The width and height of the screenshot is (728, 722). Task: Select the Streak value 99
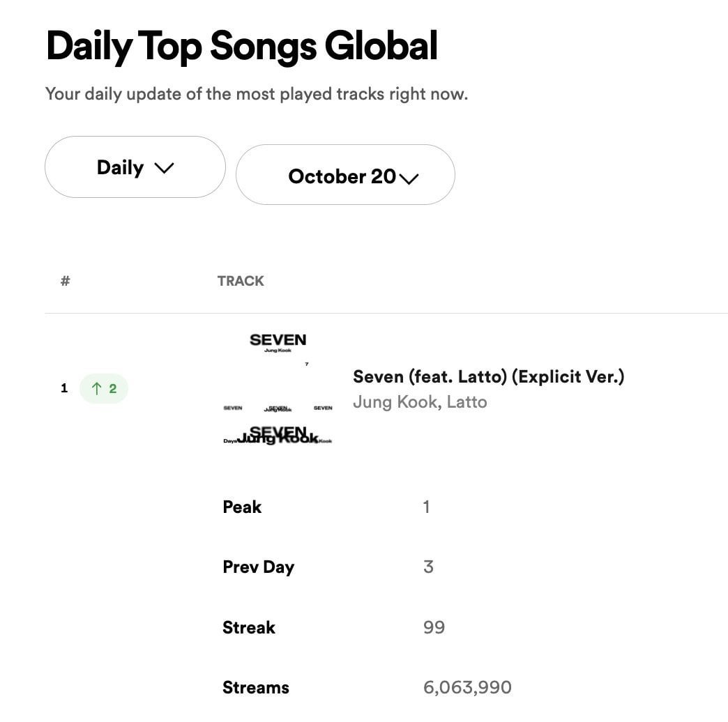coord(434,627)
